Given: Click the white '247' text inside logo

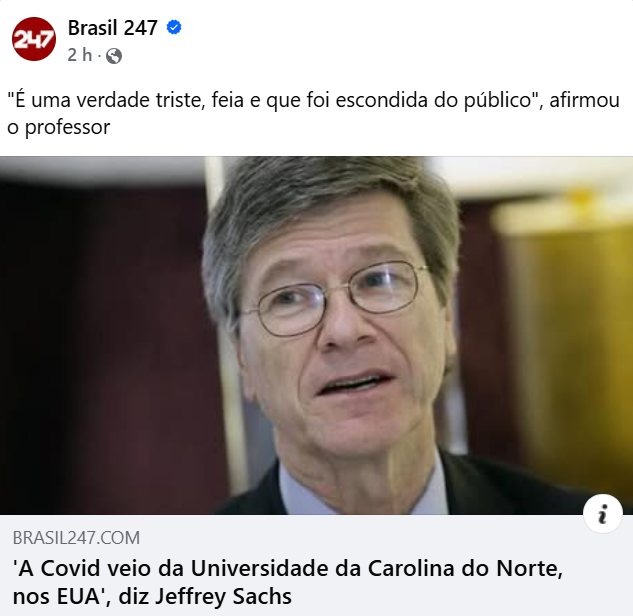Looking at the screenshot, I should (x=33, y=40).
